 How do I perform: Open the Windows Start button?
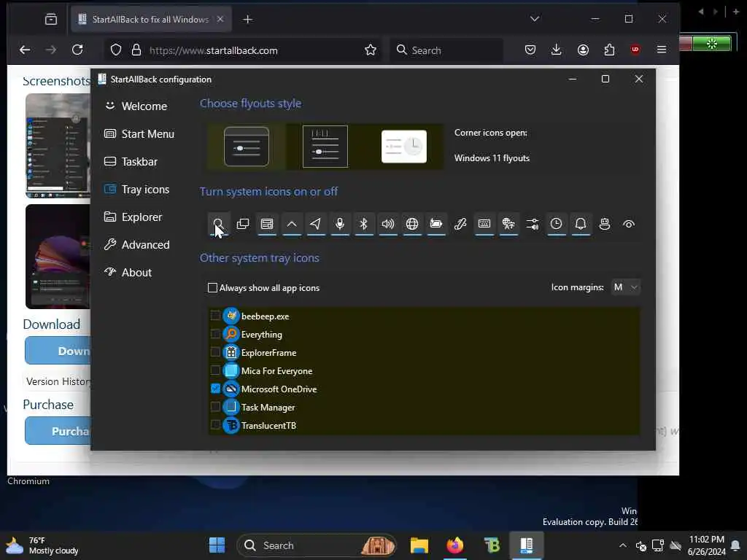click(x=217, y=545)
